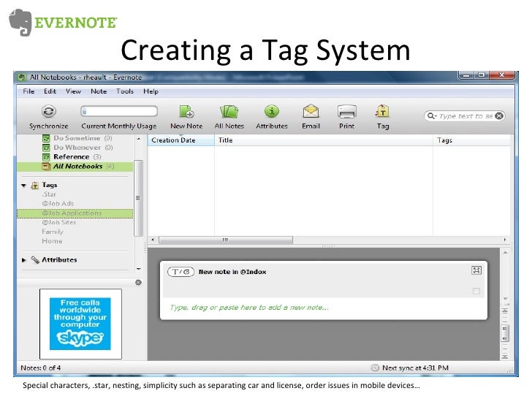This screenshot has width=532, height=399.
Task: Click the Tag toolbar icon
Action: [382, 111]
